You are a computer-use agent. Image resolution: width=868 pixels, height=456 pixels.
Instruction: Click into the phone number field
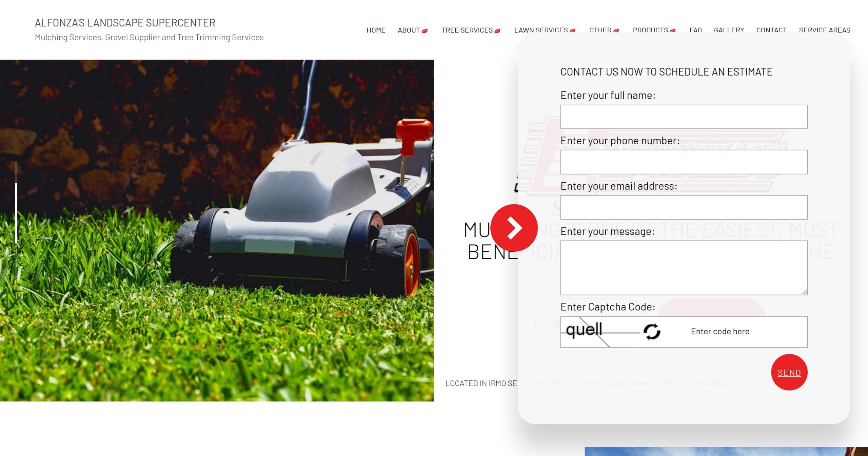[x=684, y=162]
